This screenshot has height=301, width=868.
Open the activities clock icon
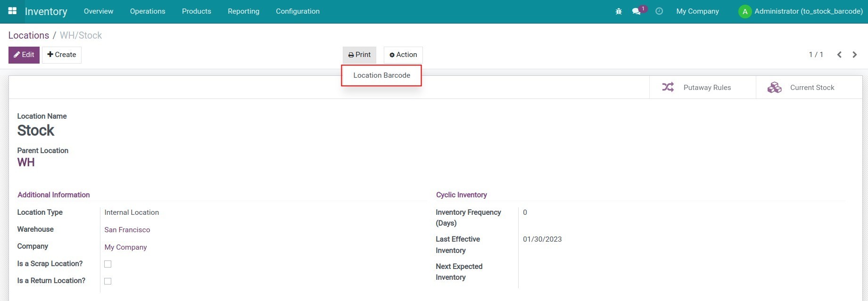[x=659, y=11]
